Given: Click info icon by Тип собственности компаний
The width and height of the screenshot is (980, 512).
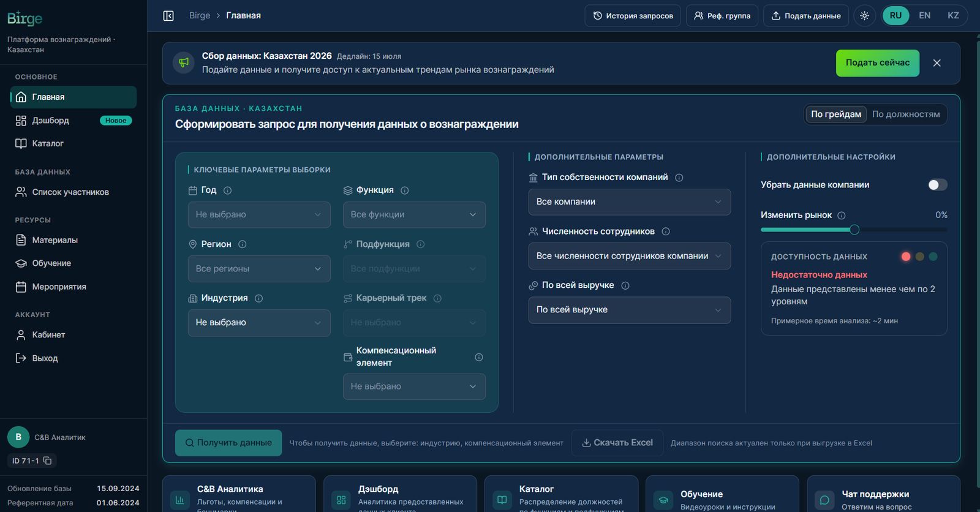Looking at the screenshot, I should click(x=679, y=178).
